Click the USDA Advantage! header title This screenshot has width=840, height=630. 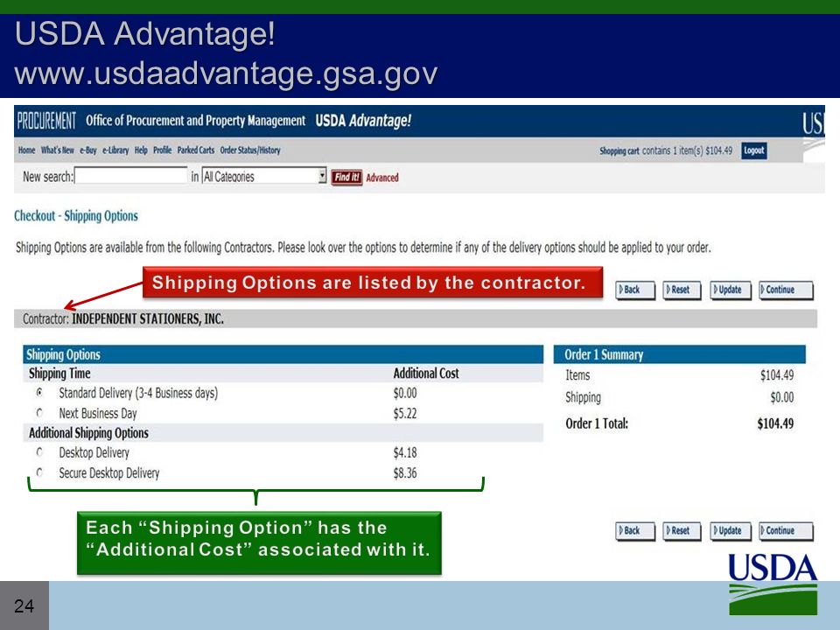[x=363, y=121]
